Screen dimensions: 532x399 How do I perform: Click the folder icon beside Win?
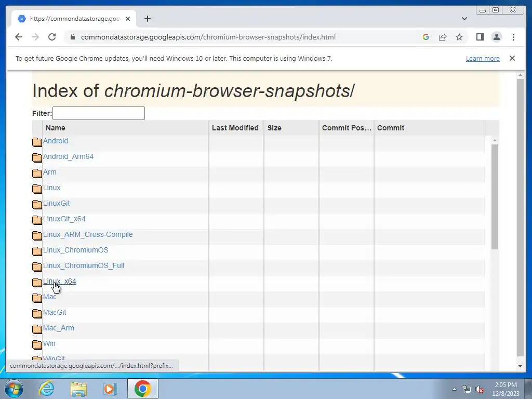[37, 345]
